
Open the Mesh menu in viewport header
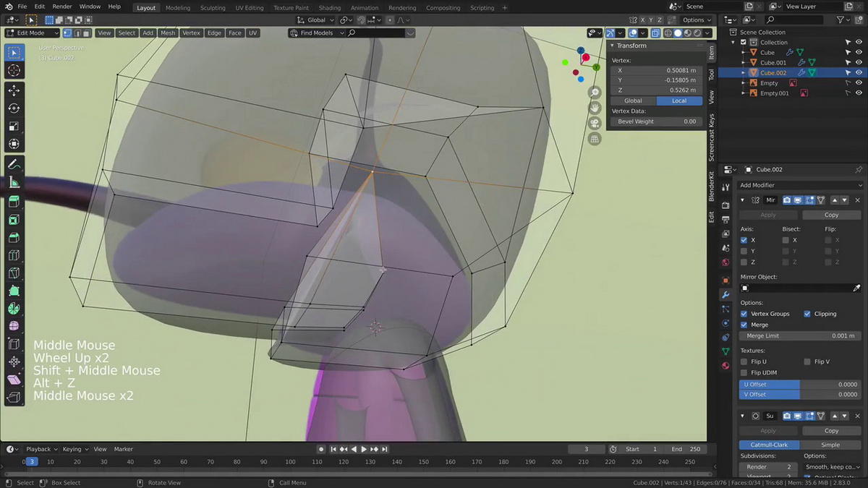click(x=168, y=33)
